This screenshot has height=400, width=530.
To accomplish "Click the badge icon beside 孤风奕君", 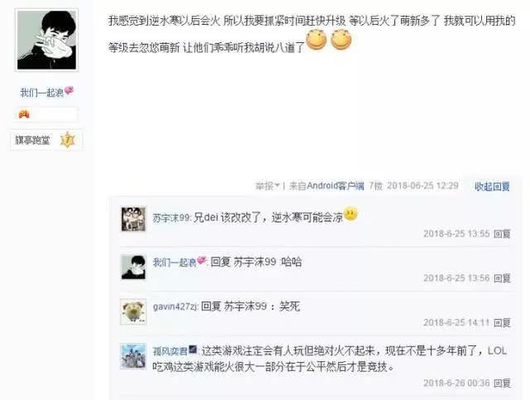I will click(x=193, y=349).
